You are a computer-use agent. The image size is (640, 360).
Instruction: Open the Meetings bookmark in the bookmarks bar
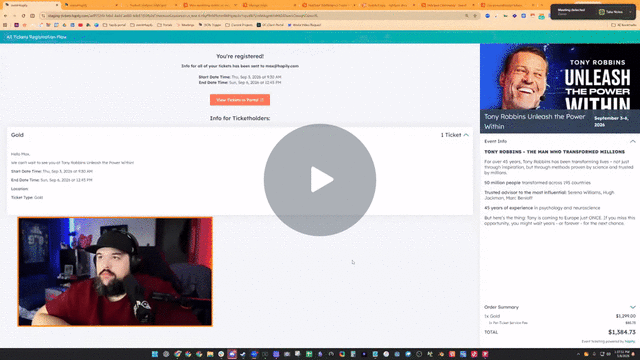click(186, 25)
